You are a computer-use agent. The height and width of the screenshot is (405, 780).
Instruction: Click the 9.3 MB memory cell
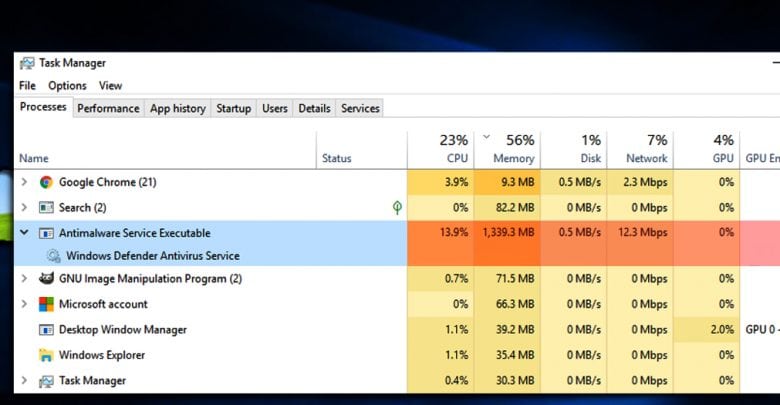[507, 182]
